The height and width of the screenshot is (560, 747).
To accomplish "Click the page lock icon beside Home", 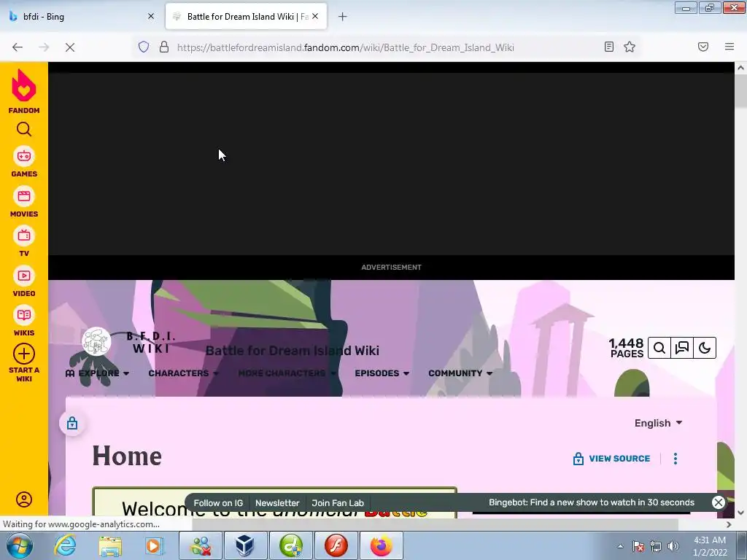I will (x=72, y=423).
